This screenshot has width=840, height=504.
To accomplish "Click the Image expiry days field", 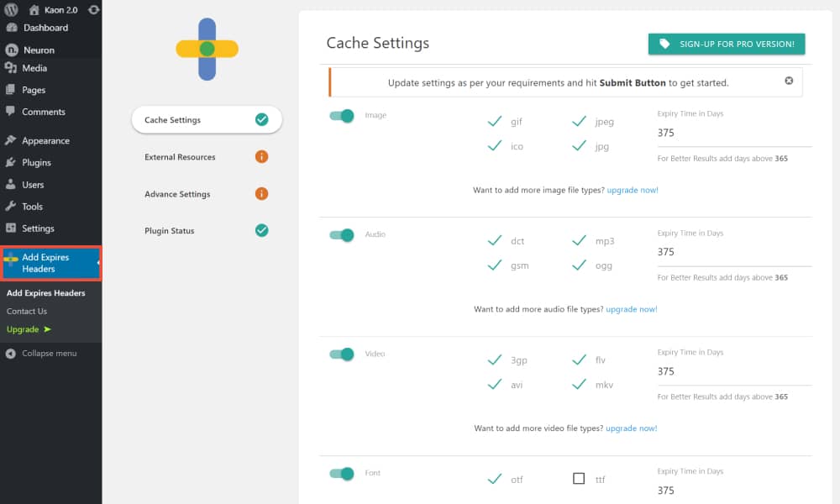I will [734, 133].
